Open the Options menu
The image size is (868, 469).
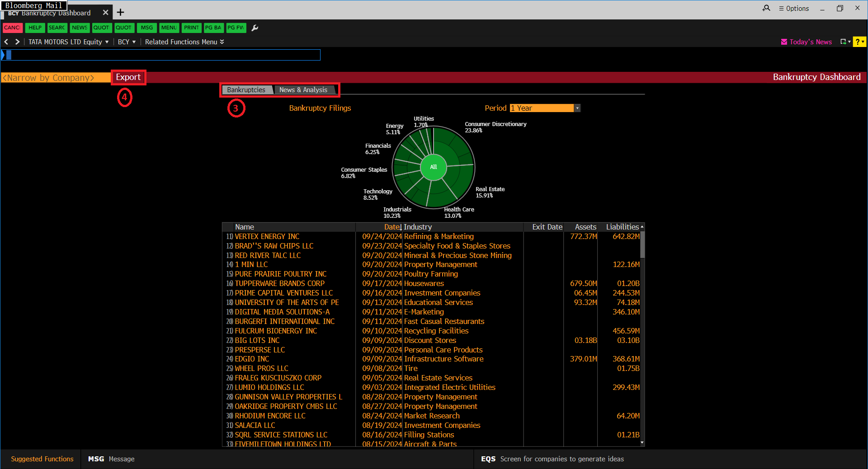tap(794, 8)
